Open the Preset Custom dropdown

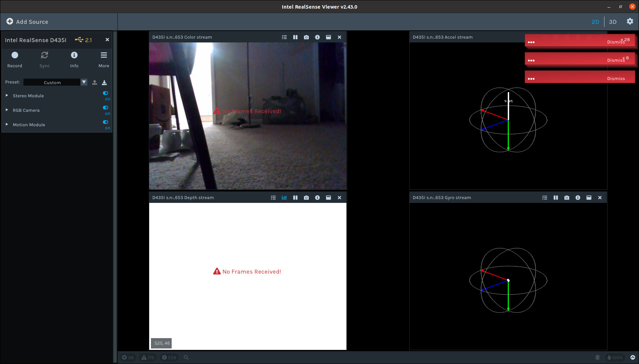(x=55, y=82)
